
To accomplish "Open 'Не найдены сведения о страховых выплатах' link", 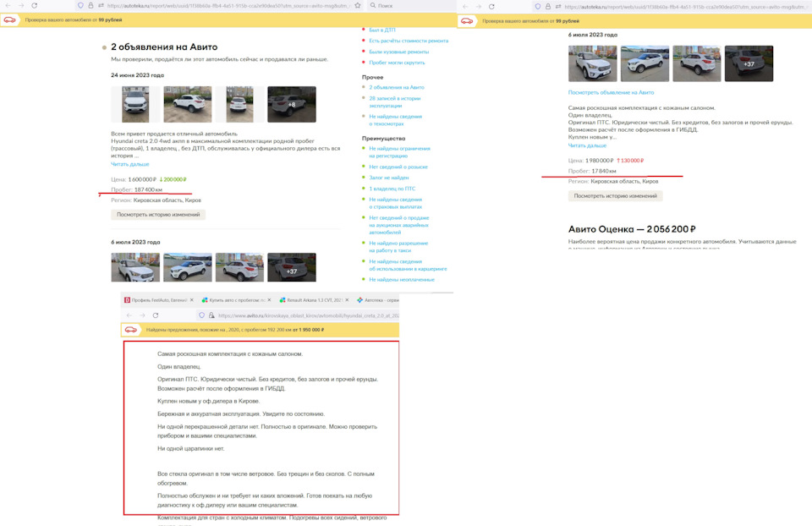I will 395,203.
